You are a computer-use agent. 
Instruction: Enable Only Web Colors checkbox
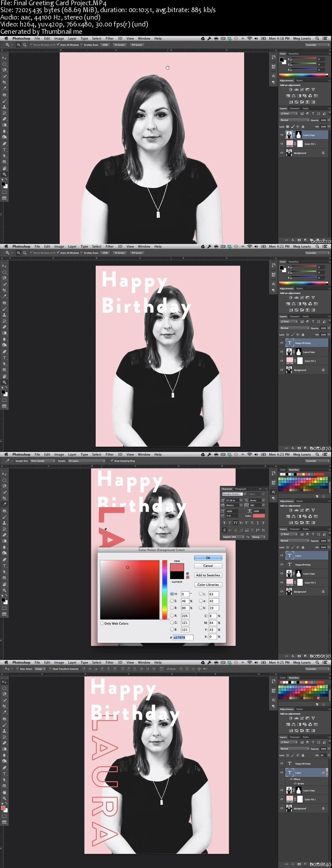point(102,624)
